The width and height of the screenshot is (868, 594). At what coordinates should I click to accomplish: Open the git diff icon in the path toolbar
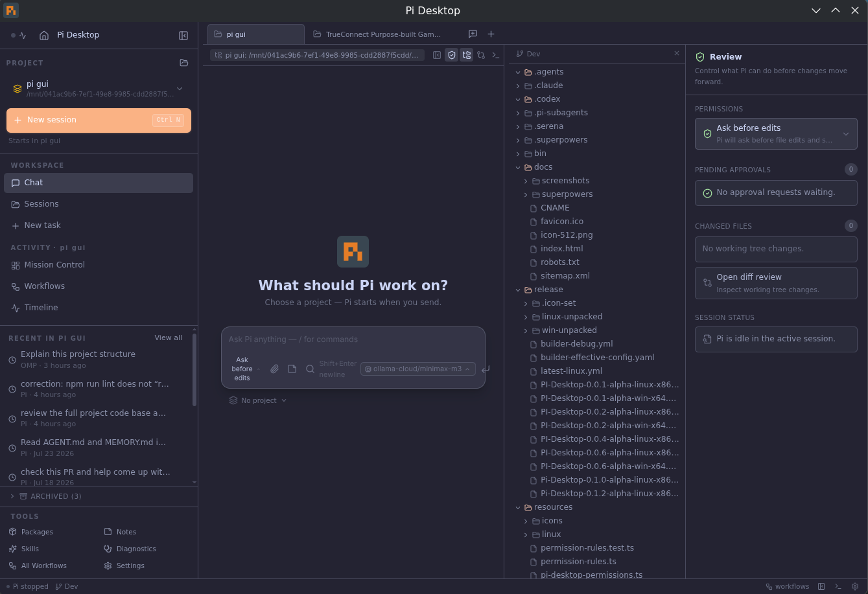pyautogui.click(x=481, y=55)
